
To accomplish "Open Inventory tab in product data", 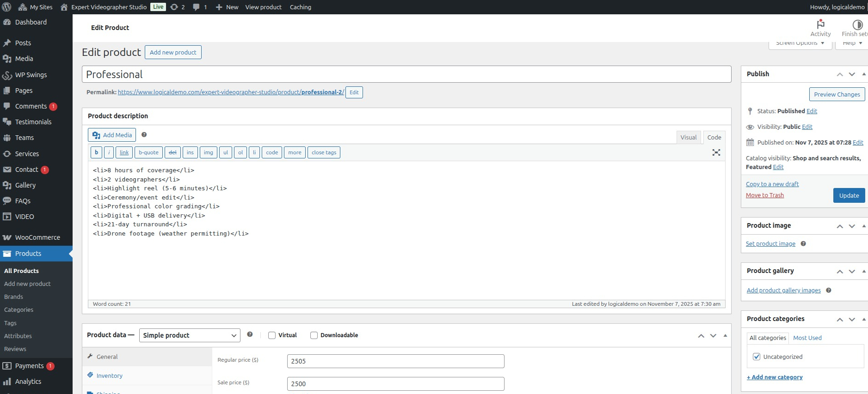I will coord(109,376).
